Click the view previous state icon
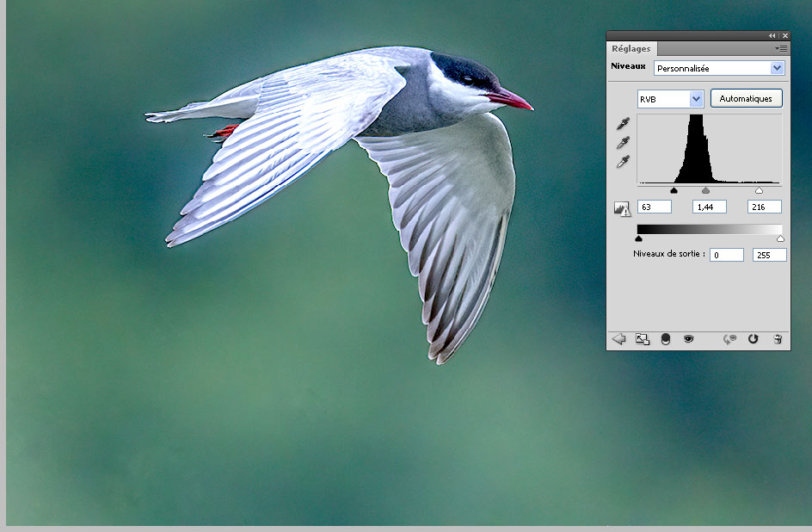 [x=729, y=339]
